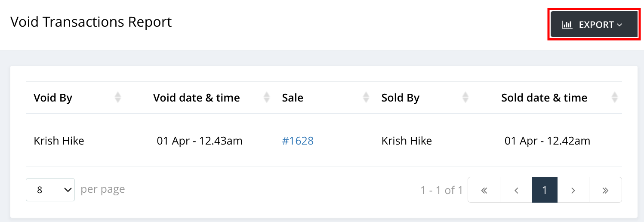Jump to last page double-arrow

605,190
